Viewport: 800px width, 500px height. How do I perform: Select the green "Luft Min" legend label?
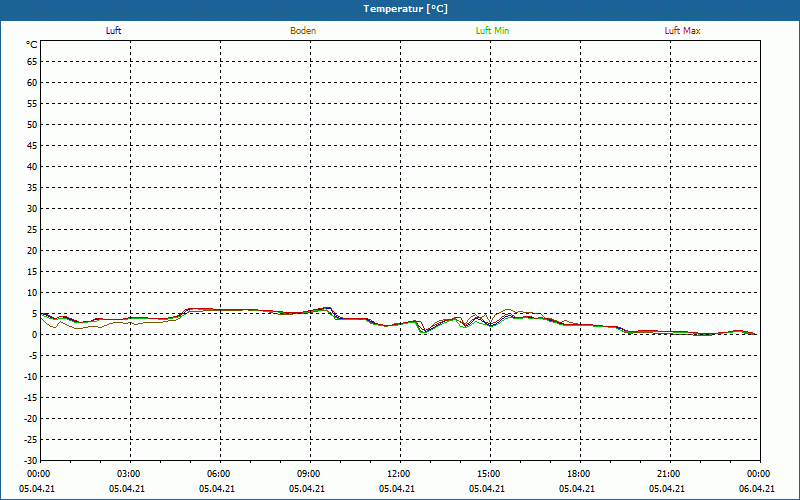492,31
